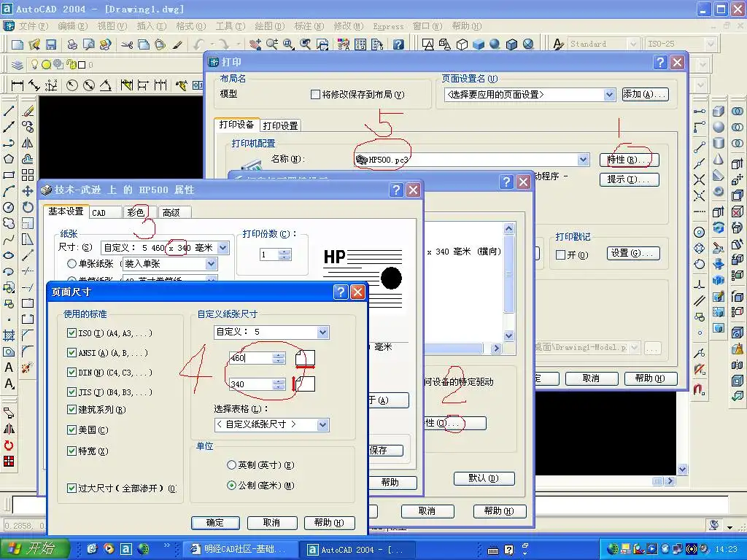Click the portrait paper height icon
Screen dimensions: 747x560
pyautogui.click(x=303, y=384)
